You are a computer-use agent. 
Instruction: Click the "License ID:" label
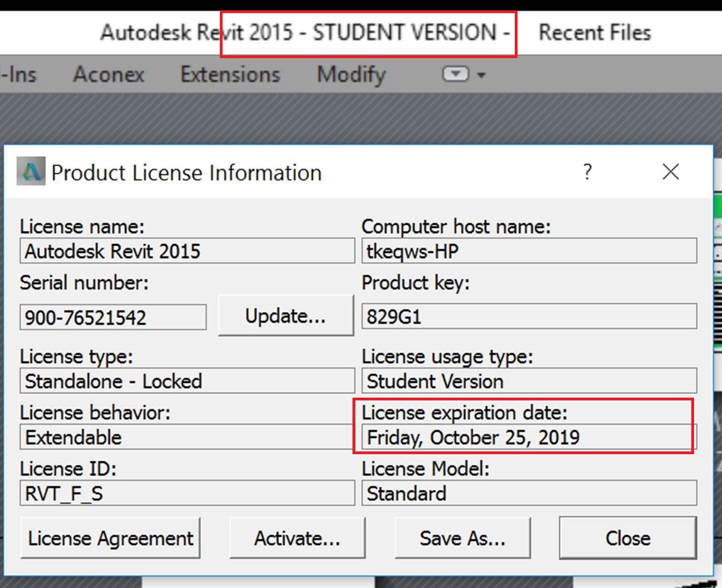[x=68, y=468]
